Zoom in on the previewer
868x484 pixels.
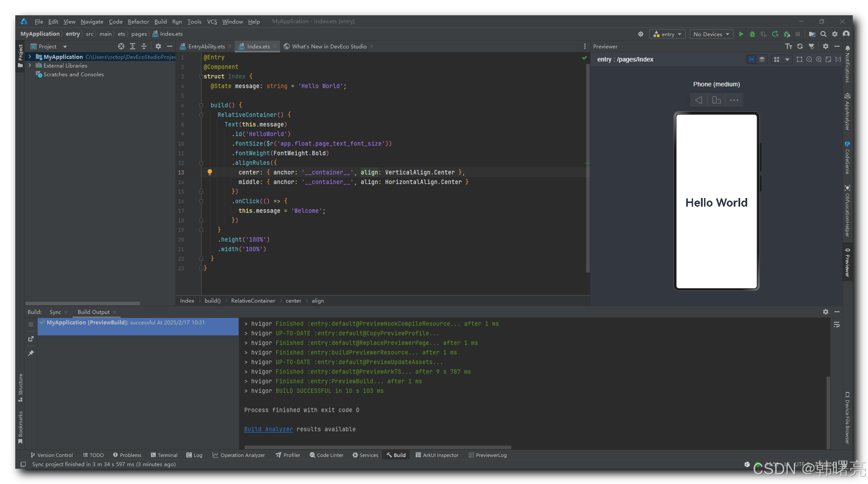(x=819, y=59)
